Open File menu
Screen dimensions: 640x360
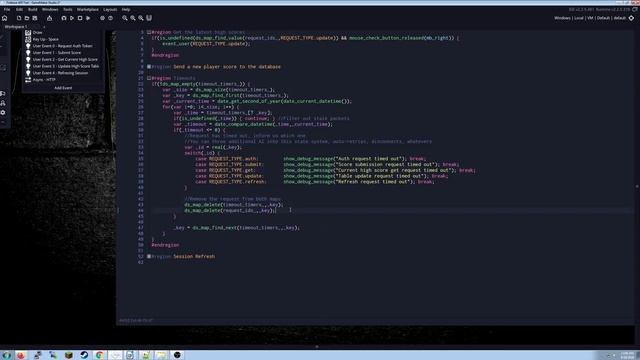pyautogui.click(x=7, y=9)
